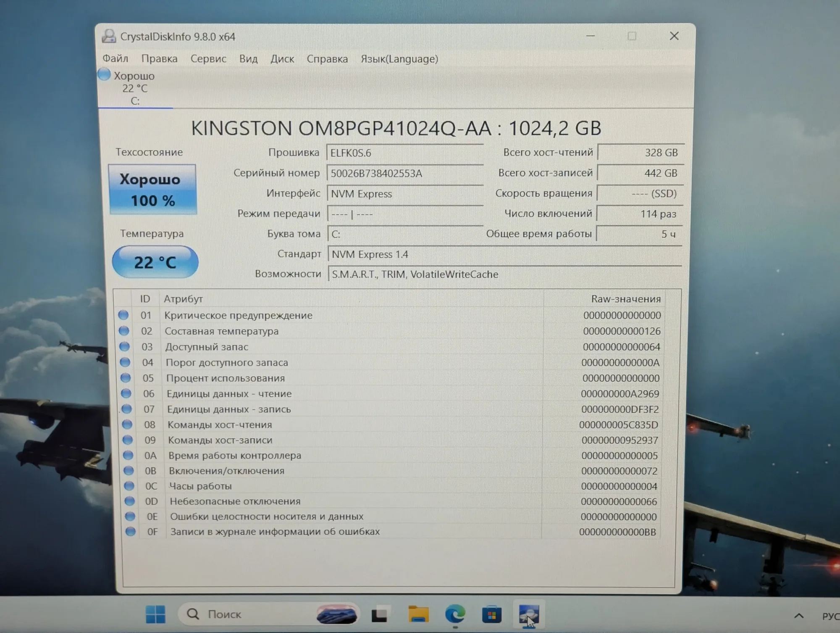The image size is (840, 633).
Task: Click the serial number field 50026B738402553A
Action: (x=405, y=173)
